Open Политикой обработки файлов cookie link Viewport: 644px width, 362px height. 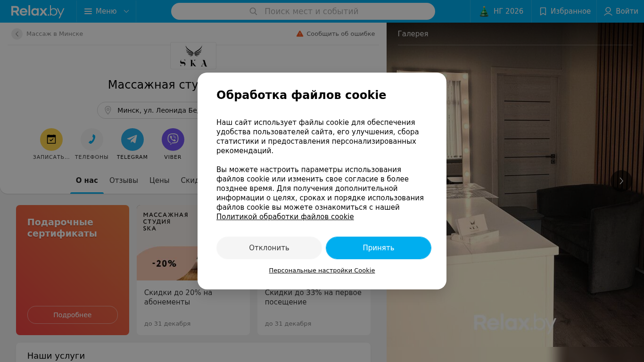pyautogui.click(x=285, y=217)
